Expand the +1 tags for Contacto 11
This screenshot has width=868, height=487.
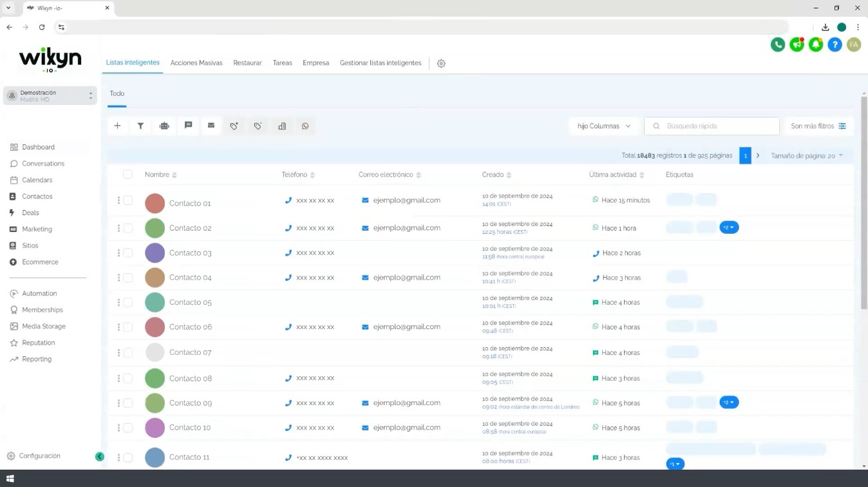coord(675,464)
